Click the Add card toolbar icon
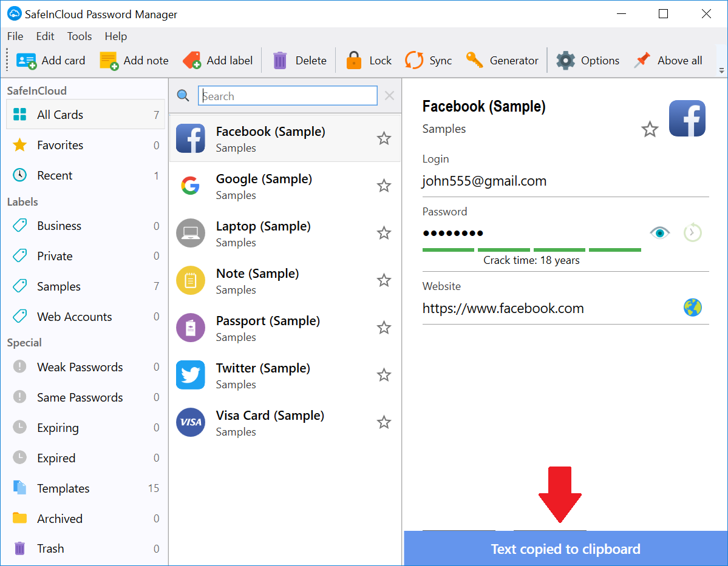The width and height of the screenshot is (728, 566). click(x=26, y=61)
